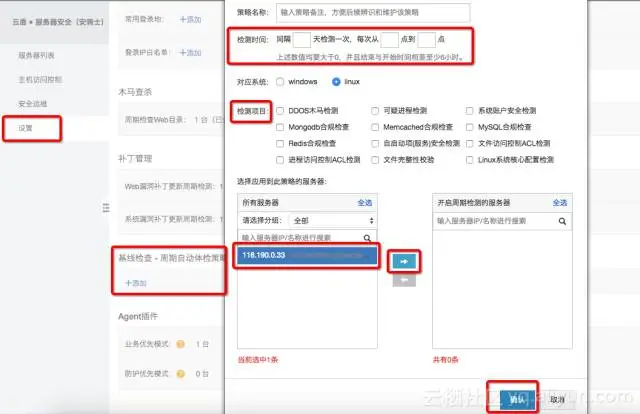Click 当前选中1条 status text
Screen dimensions: 640x414
tap(258, 360)
